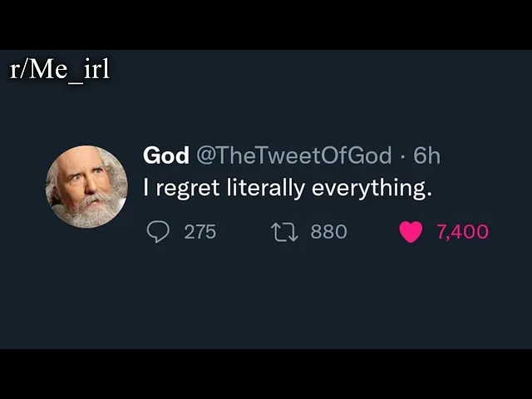Open God's bearded profile picture
The height and width of the screenshot is (399, 532).
(86, 186)
